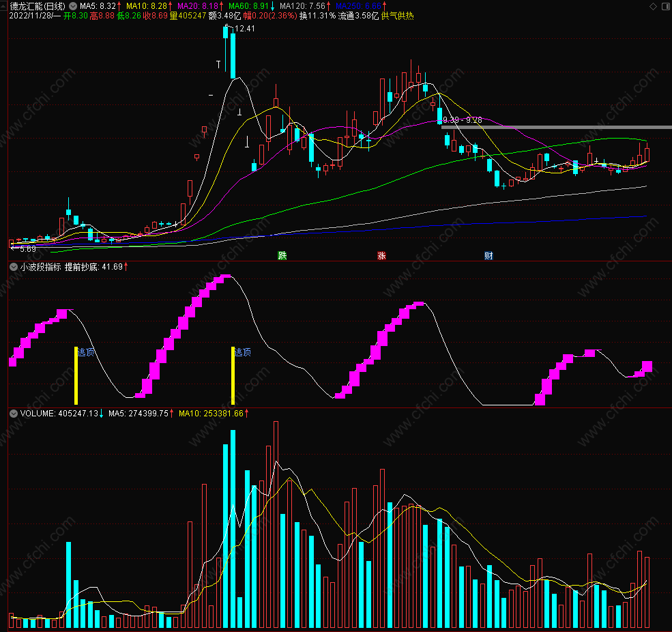Click the blue 财 marker on the time axis

(x=488, y=255)
